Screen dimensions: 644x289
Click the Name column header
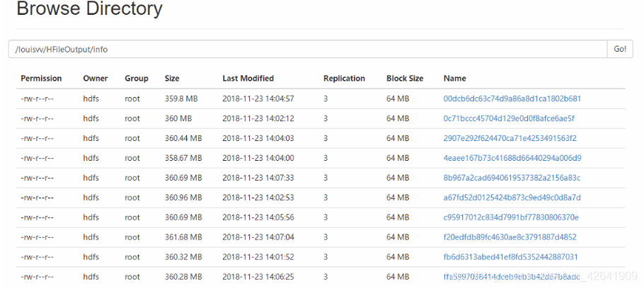[454, 78]
